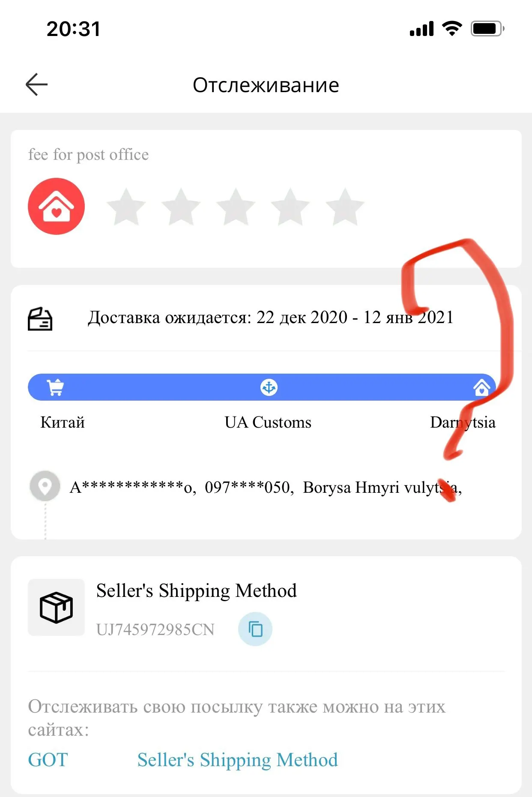532x797 pixels.
Task: Rate with the first star
Action: pyautogui.click(x=126, y=207)
